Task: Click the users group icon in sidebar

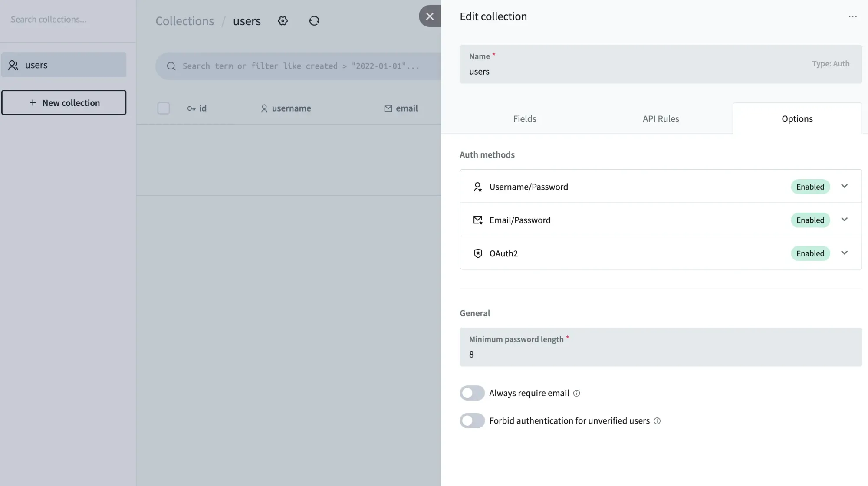Action: click(13, 65)
